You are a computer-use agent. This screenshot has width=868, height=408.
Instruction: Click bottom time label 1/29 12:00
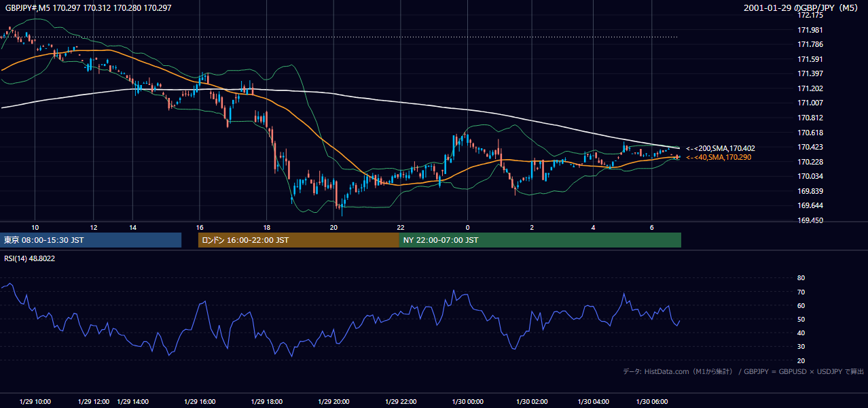pos(93,402)
